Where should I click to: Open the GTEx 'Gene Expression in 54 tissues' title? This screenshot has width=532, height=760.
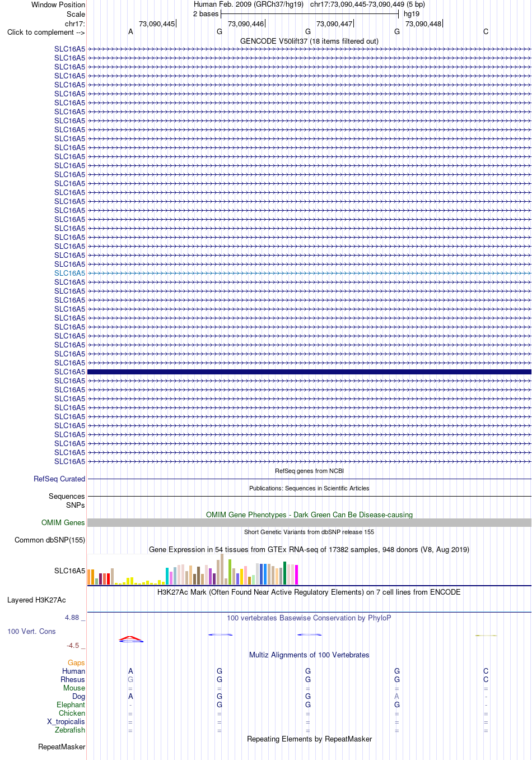click(x=309, y=549)
